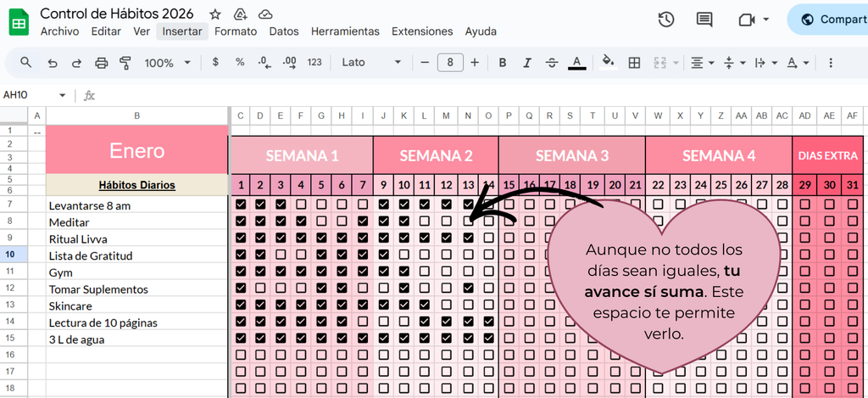Select the Enero month header cell
Image resolution: width=868 pixels, height=398 pixels.
pyautogui.click(x=136, y=150)
